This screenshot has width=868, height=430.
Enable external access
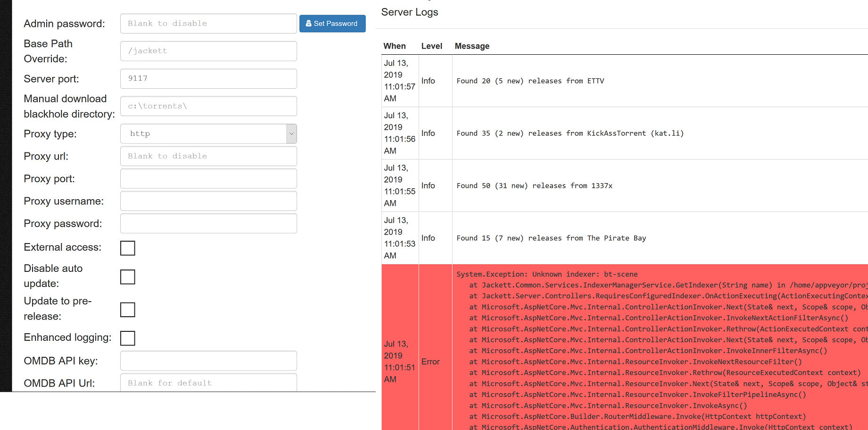point(127,248)
